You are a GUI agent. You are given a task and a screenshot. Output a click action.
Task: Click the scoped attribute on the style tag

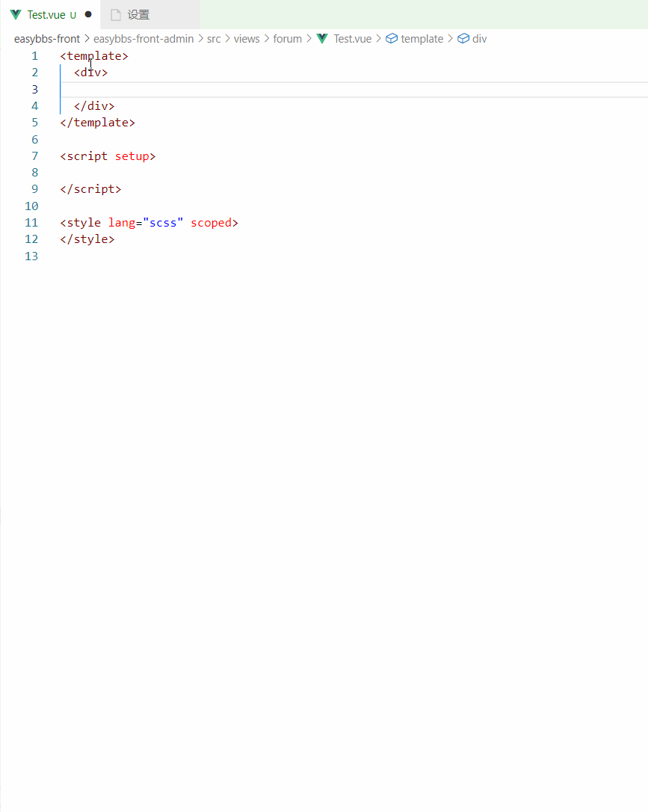point(212,223)
